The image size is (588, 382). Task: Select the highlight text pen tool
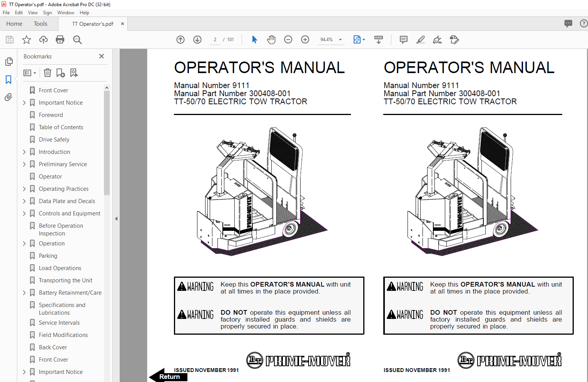pos(421,40)
